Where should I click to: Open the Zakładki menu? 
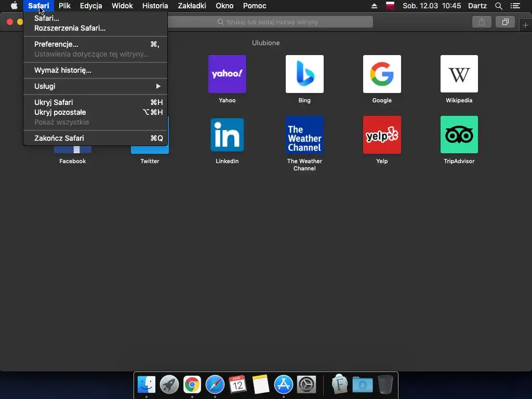(192, 6)
